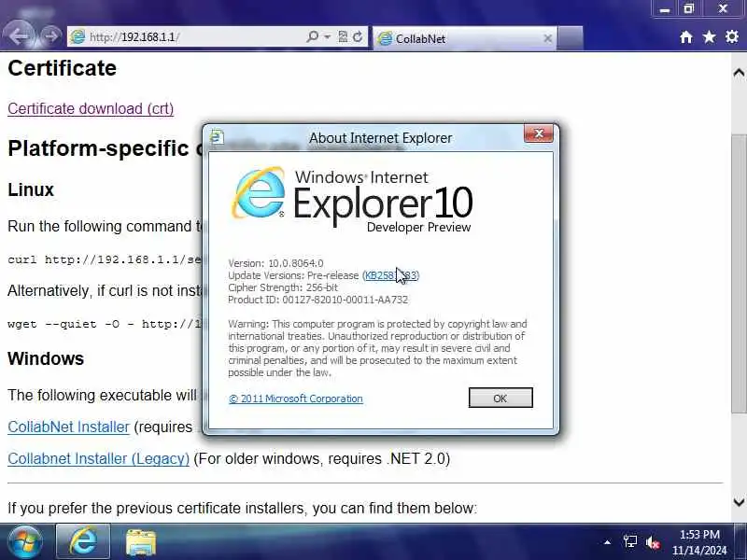Click the Forward navigation arrow
Screen dimensions: 747x560
(x=50, y=35)
